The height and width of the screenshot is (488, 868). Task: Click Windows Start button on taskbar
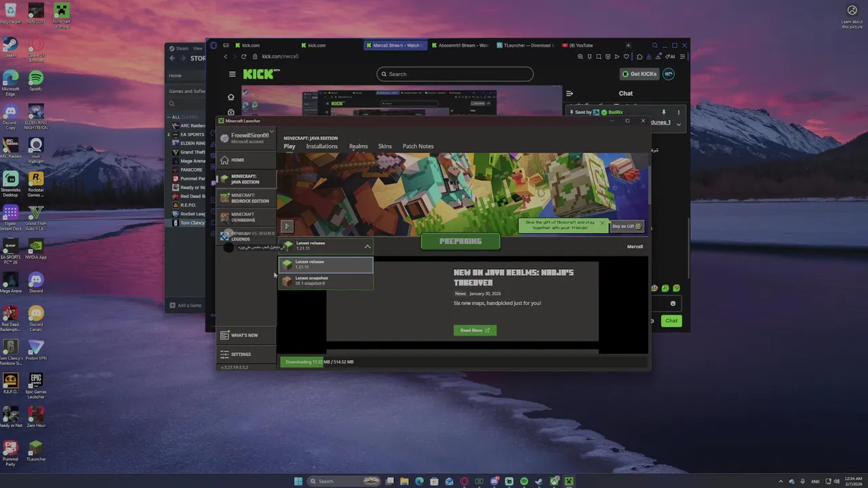pos(298,481)
